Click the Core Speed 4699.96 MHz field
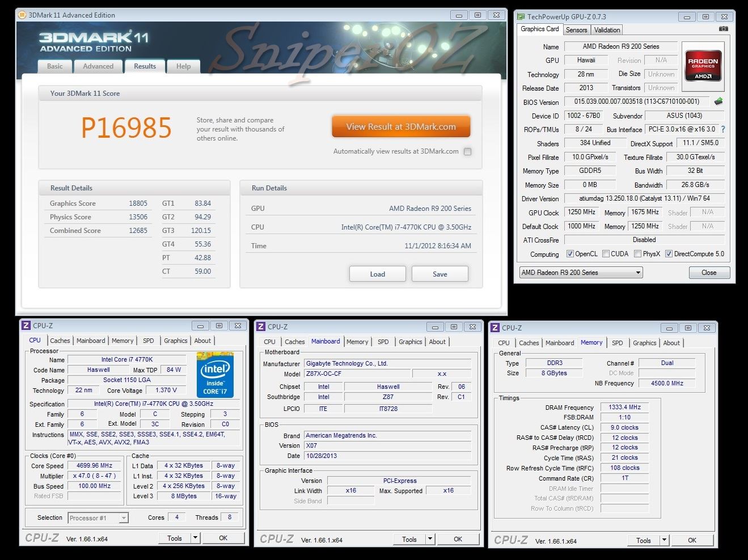This screenshot has height=560, width=748. click(x=95, y=465)
